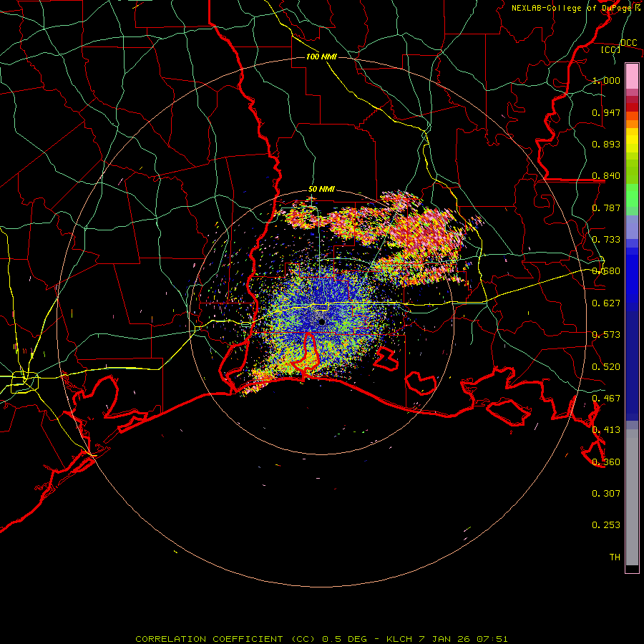The width and height of the screenshot is (644, 644).
Task: Click the 0.840 value on color scale
Action: (606, 176)
